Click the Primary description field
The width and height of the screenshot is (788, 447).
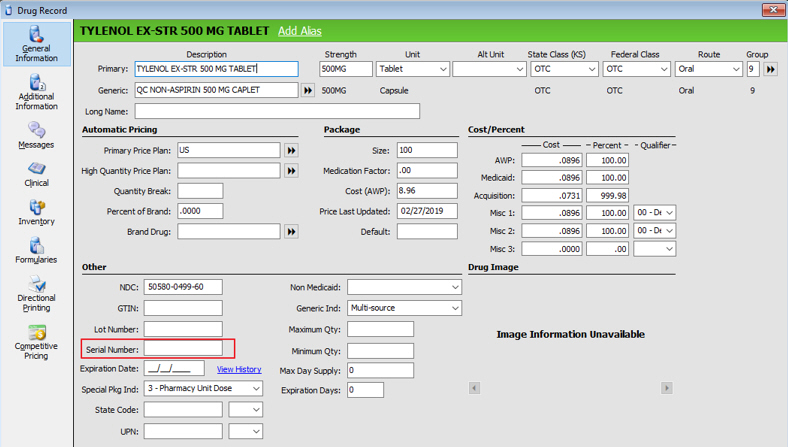click(217, 69)
